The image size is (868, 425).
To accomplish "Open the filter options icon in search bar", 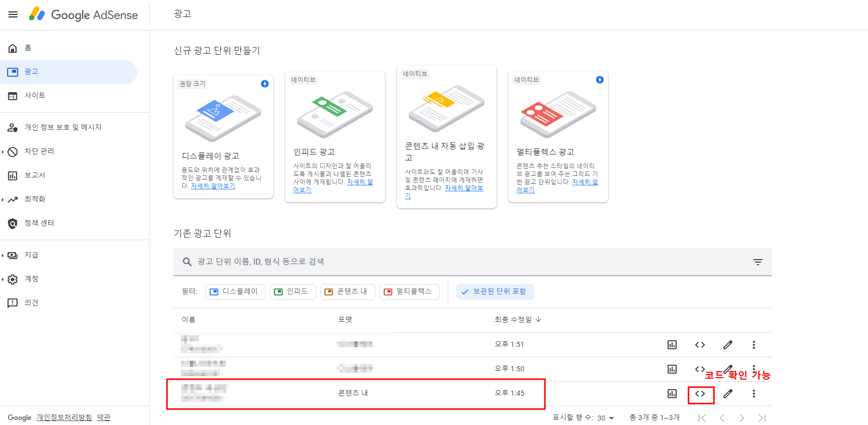I will coord(758,262).
